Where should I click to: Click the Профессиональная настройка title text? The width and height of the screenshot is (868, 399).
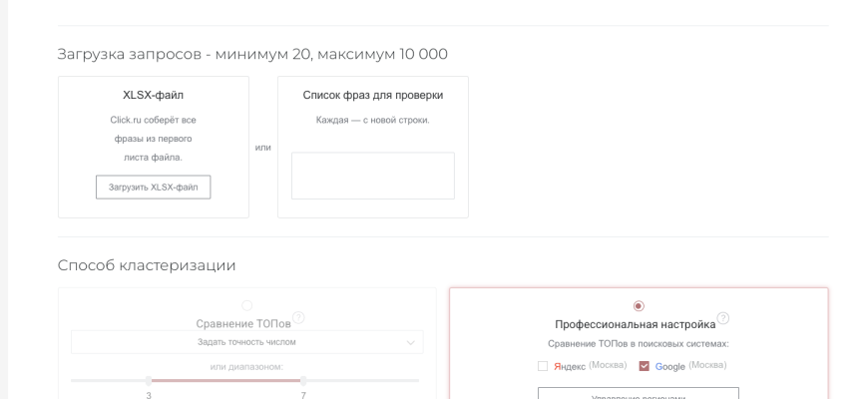[635, 324]
